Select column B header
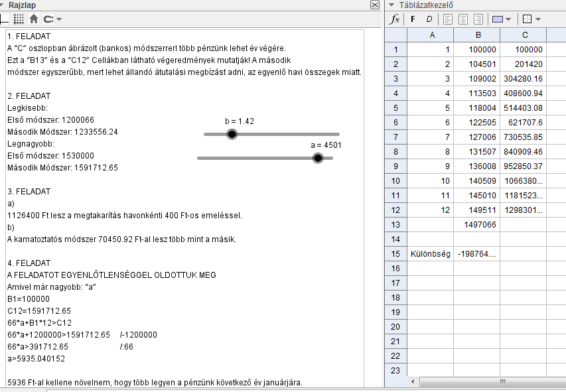 (x=477, y=35)
